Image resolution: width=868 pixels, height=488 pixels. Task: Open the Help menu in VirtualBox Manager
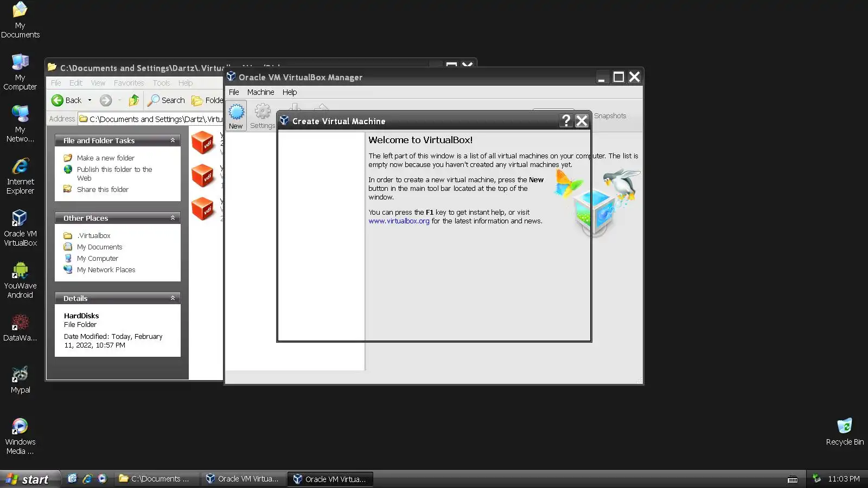coord(290,92)
